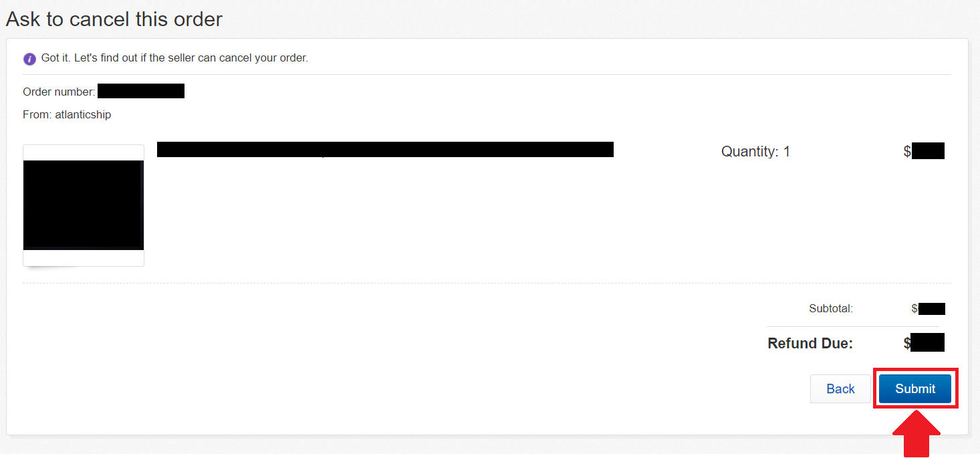
Task: Go back using the Back button
Action: pyautogui.click(x=840, y=388)
